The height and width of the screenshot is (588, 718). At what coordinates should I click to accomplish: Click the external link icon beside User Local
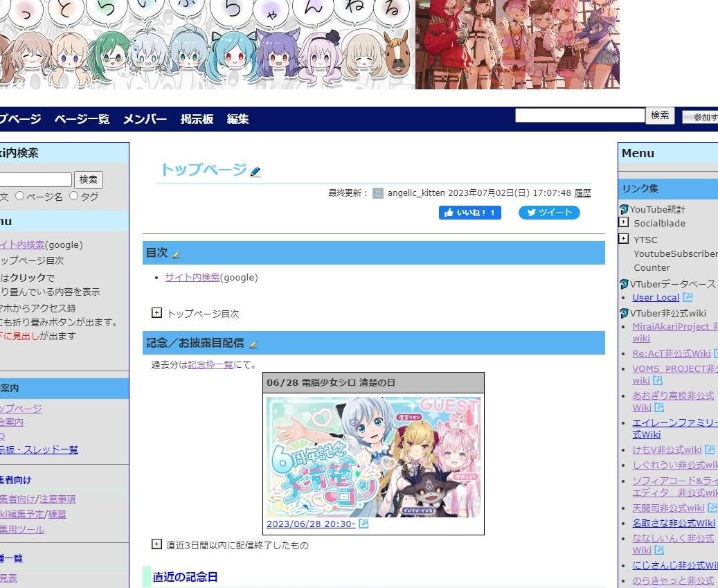click(688, 297)
